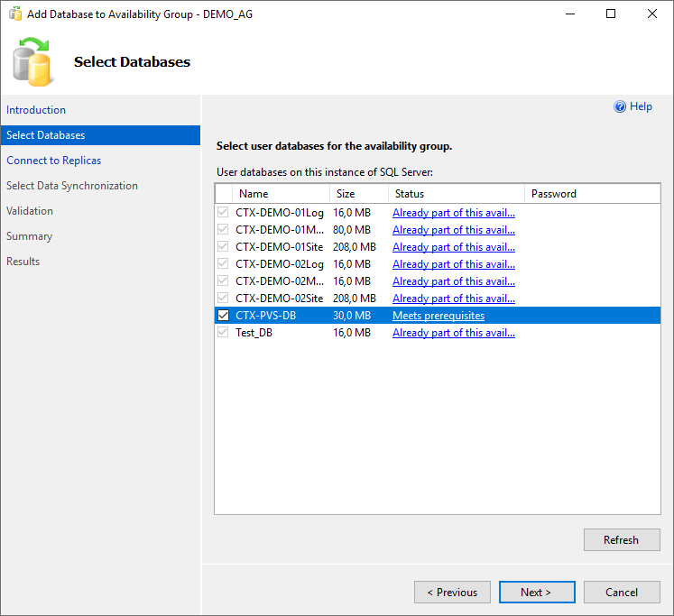Click the large Select Databases header icon

32,61
